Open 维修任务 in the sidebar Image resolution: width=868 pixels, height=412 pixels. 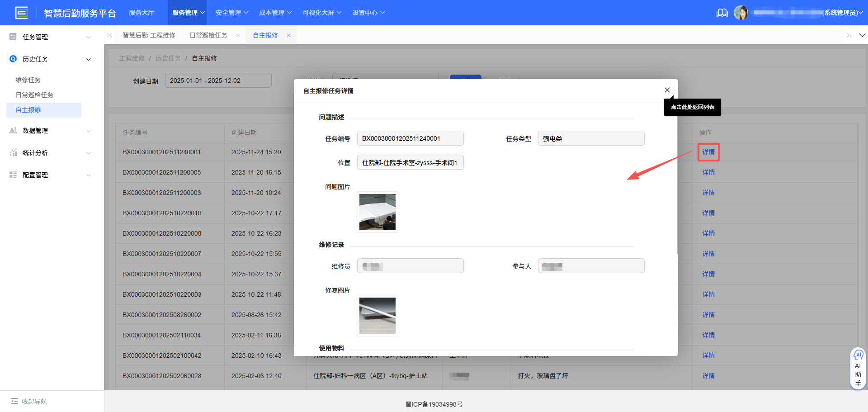pyautogui.click(x=28, y=80)
